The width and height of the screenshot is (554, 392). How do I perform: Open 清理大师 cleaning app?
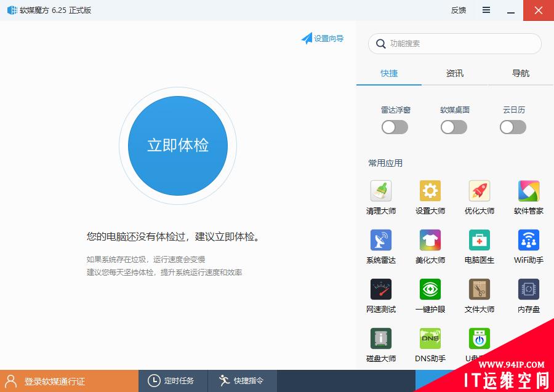point(381,197)
